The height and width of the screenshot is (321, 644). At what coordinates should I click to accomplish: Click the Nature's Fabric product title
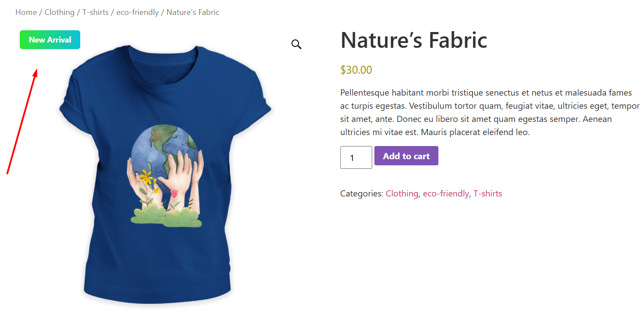click(x=413, y=40)
